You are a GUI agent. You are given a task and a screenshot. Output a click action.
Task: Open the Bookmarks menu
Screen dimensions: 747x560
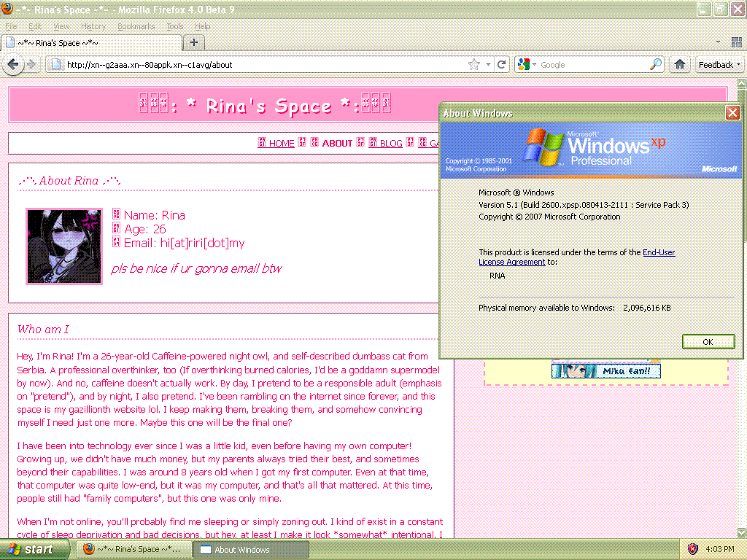click(136, 26)
